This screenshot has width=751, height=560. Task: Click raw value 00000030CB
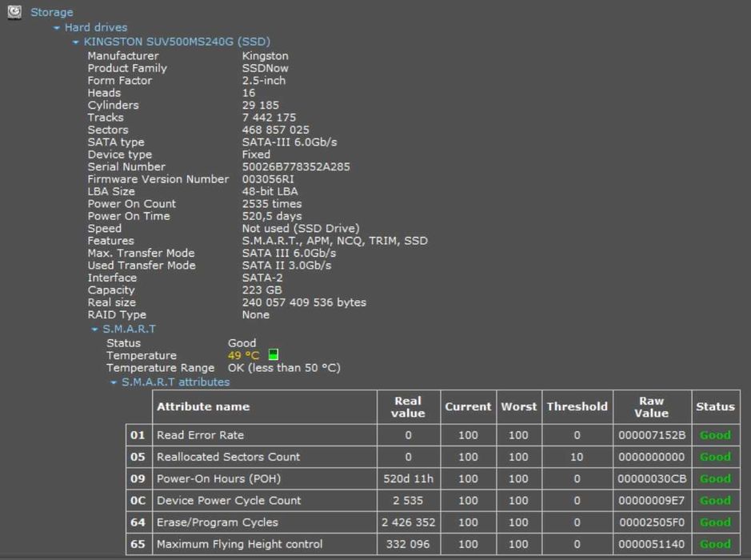pos(652,478)
